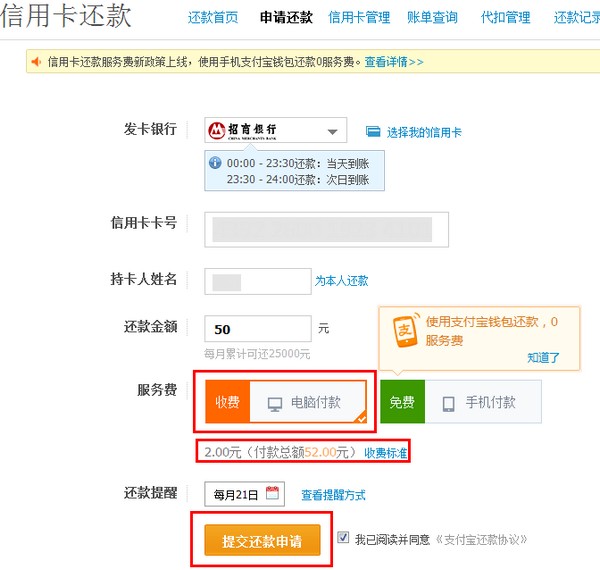The height and width of the screenshot is (570, 600).
Task: Click 查看详情>> link in notice banner
Action: 394,62
